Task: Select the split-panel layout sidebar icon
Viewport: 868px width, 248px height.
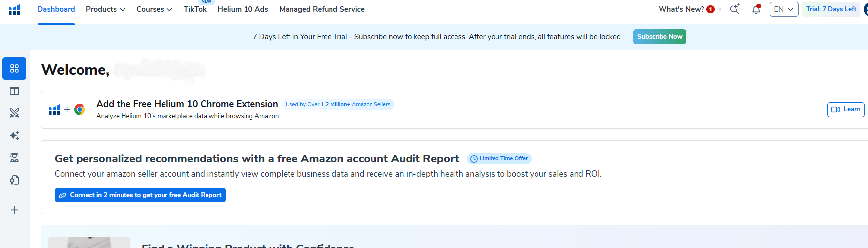Action: tap(14, 91)
